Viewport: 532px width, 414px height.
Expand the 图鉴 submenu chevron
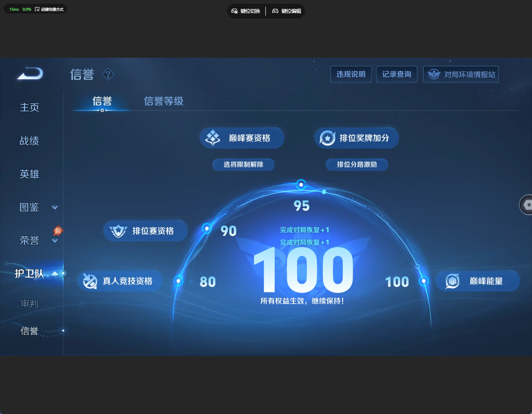pyautogui.click(x=54, y=207)
